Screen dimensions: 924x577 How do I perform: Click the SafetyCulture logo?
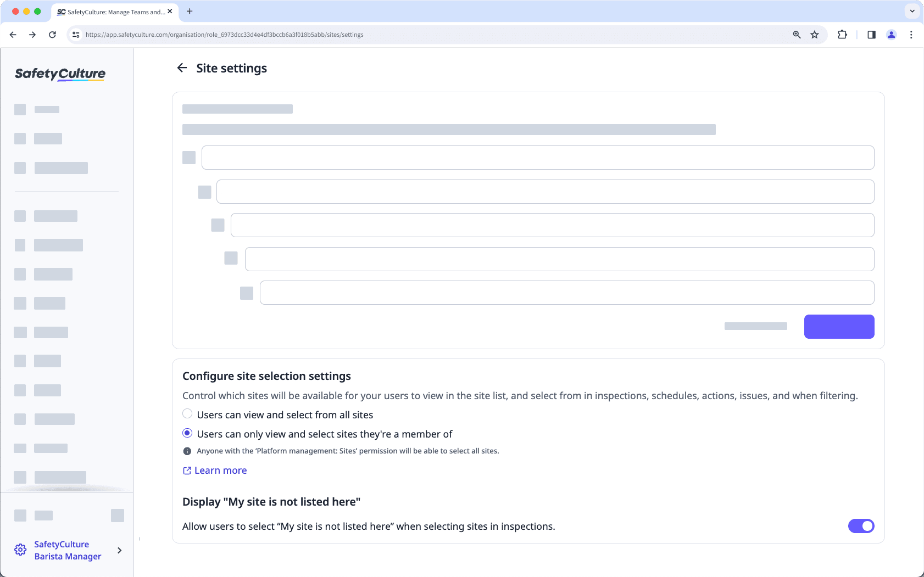(59, 74)
